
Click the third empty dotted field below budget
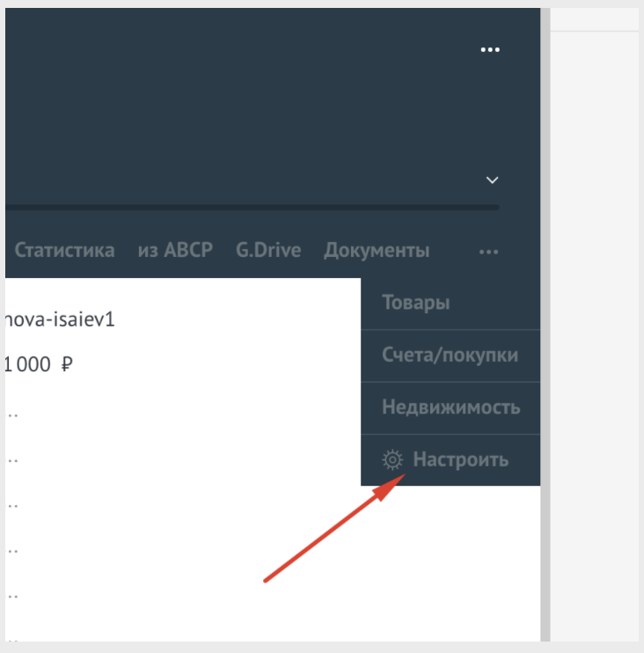(13, 505)
